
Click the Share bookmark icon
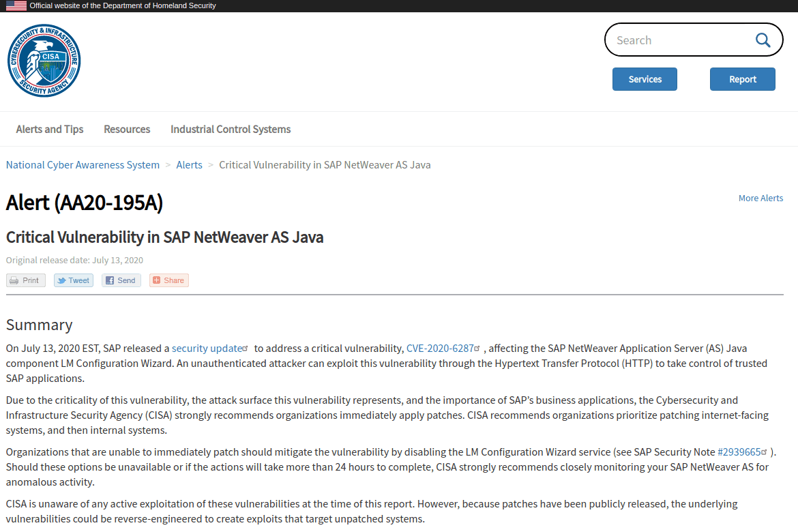pos(157,280)
